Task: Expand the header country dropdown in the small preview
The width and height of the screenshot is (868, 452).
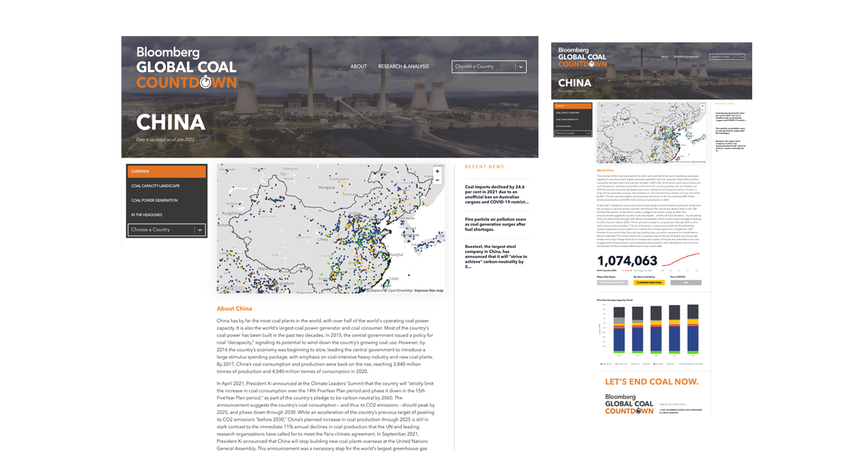Action: point(728,56)
